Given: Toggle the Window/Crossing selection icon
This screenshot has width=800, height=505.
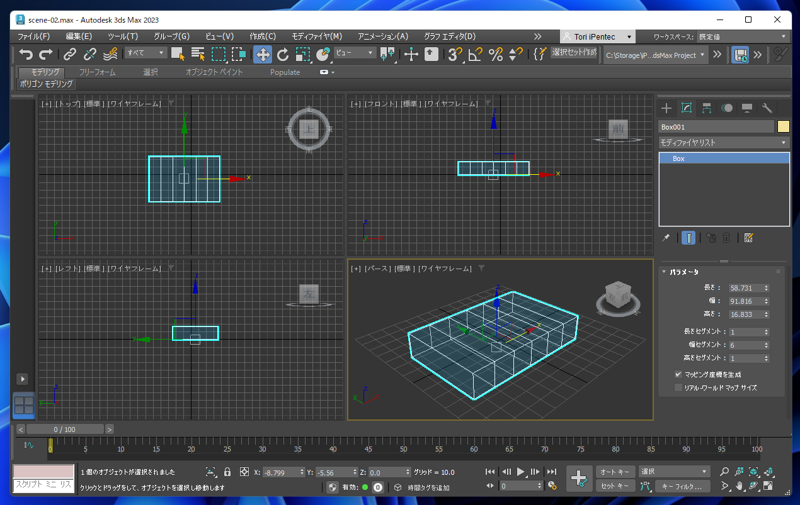Looking at the screenshot, I should 239,54.
